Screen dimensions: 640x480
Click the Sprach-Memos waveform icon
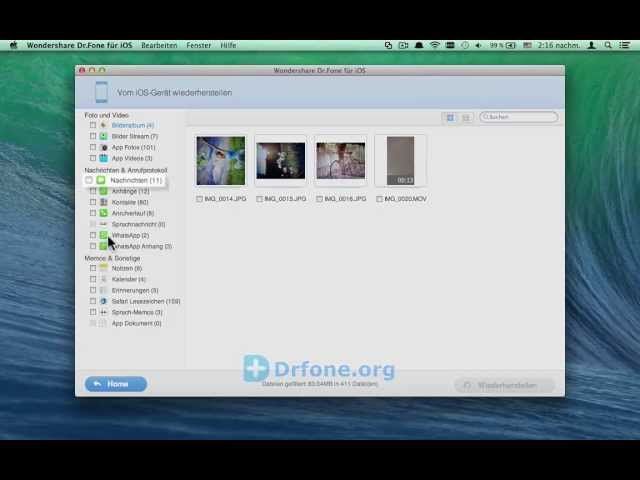pyautogui.click(x=104, y=312)
